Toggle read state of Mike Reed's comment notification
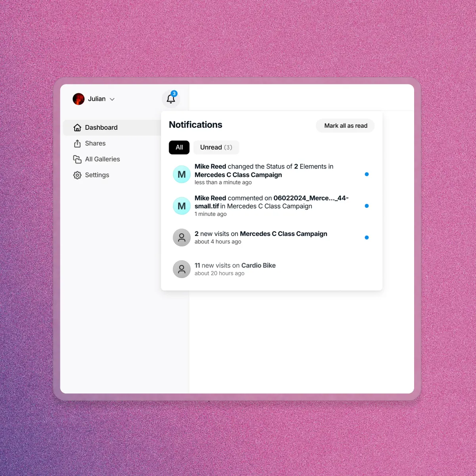The width and height of the screenshot is (476, 476). 367,206
